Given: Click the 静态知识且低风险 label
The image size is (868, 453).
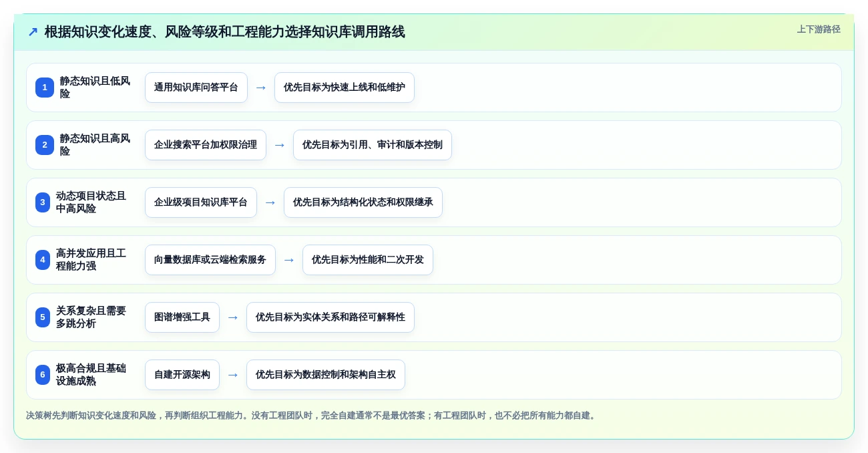Looking at the screenshot, I should coord(95,88).
